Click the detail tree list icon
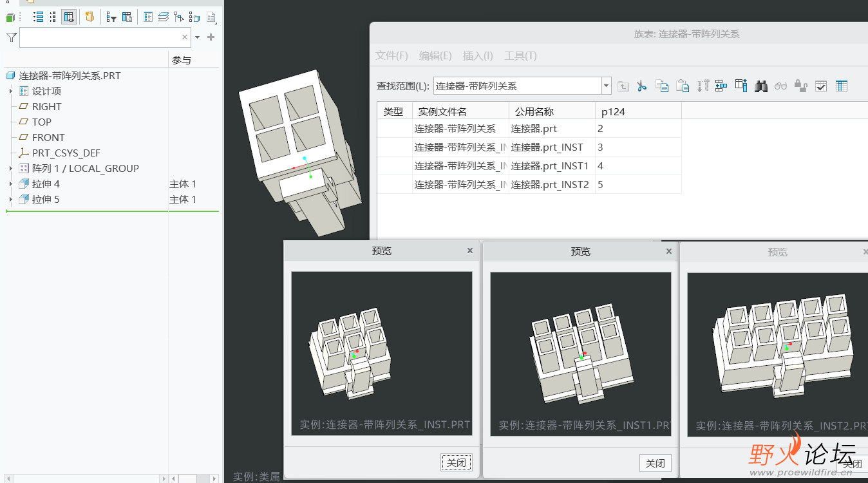Screen dimensions: 868x483 pos(149,17)
